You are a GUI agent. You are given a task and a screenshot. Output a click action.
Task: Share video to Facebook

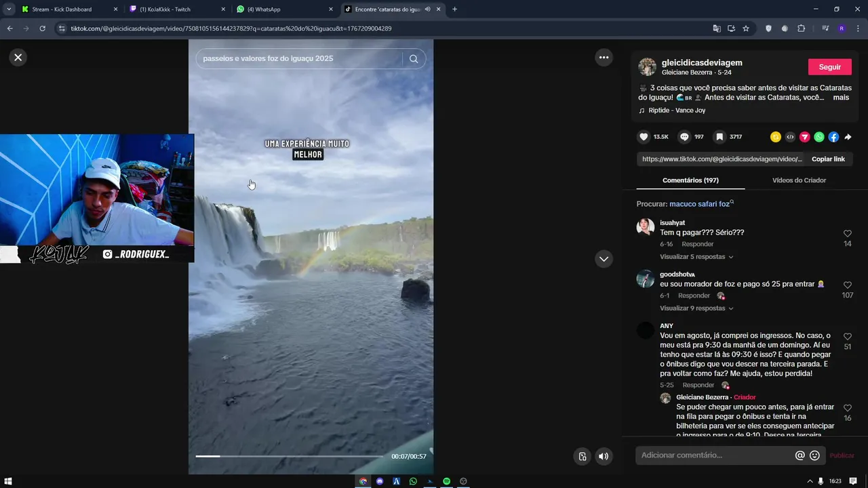tap(833, 137)
